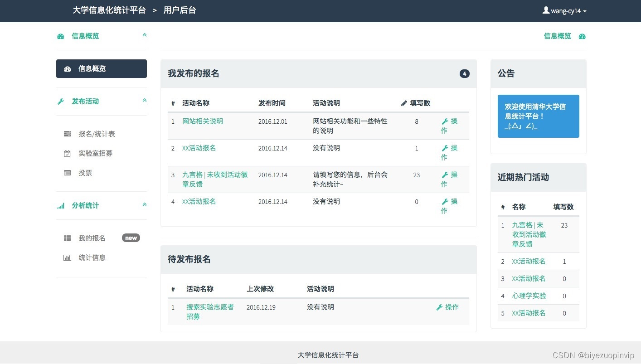Open 投票 in sidebar
641x364 pixels.
point(85,173)
